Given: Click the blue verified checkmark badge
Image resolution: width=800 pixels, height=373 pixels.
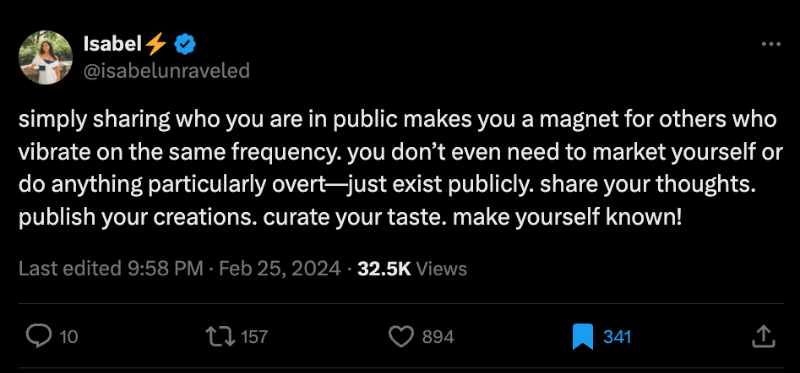Looking at the screenshot, I should [x=185, y=45].
